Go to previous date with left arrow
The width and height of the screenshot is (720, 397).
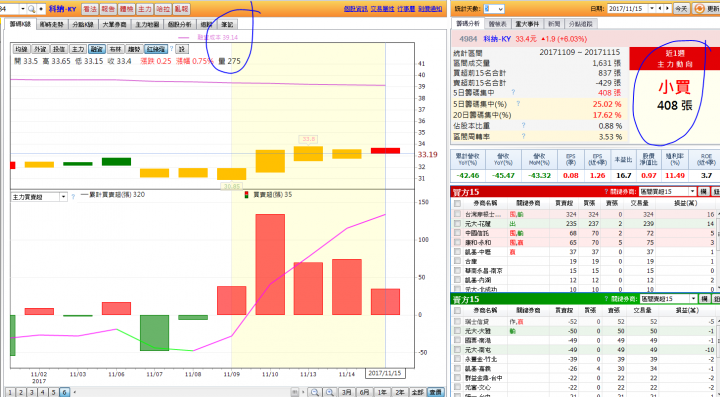[660, 9]
